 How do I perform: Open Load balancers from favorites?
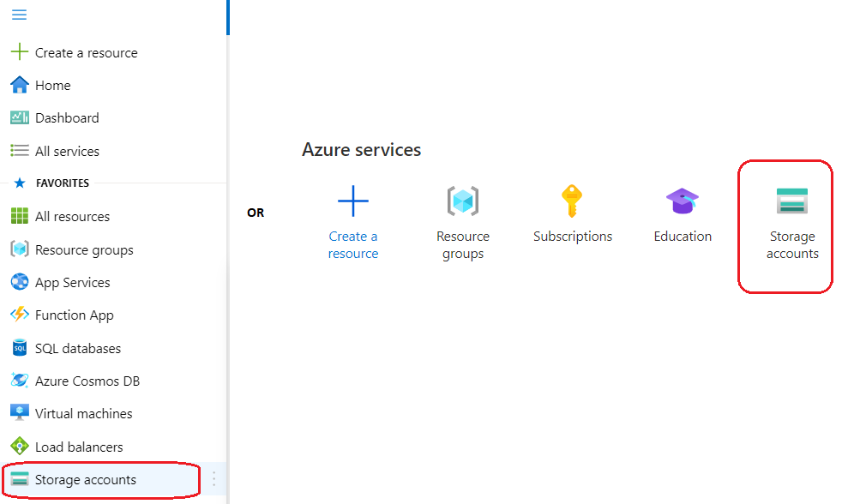(x=79, y=447)
